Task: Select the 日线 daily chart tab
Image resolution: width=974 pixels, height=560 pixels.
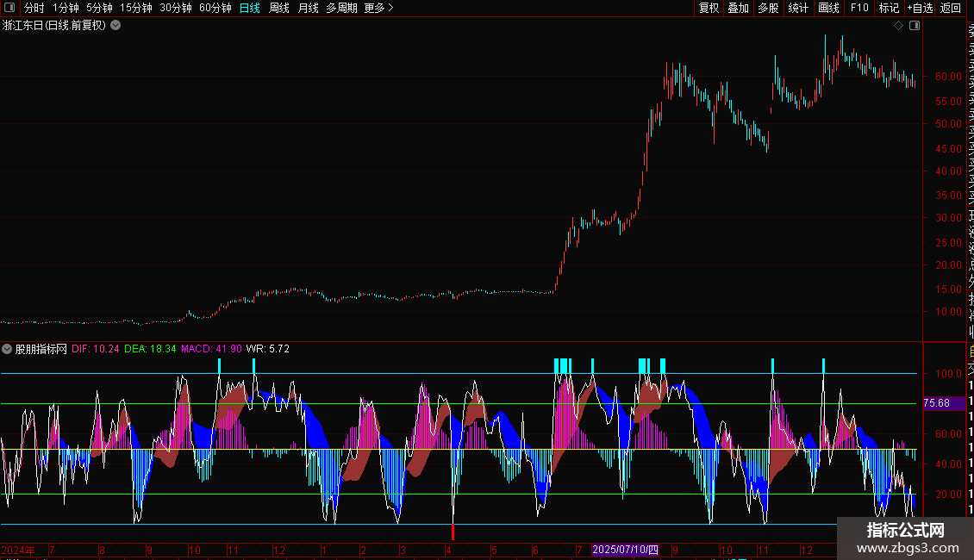Action: pyautogui.click(x=250, y=8)
